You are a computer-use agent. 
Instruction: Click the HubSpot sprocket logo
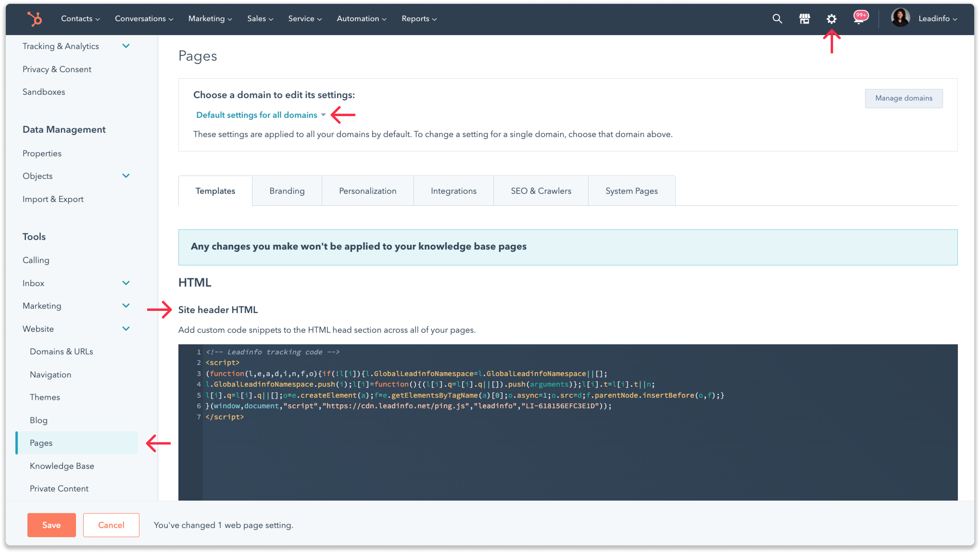coord(35,19)
